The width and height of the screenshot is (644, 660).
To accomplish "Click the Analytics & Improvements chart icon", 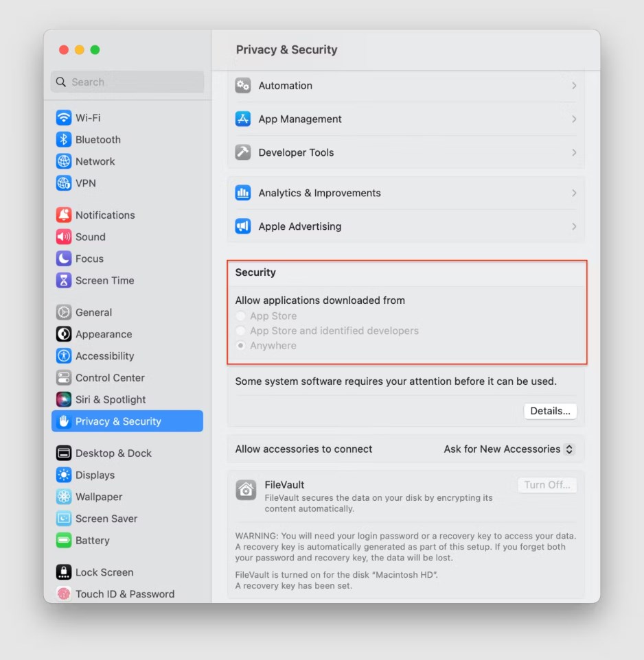I will coord(243,193).
